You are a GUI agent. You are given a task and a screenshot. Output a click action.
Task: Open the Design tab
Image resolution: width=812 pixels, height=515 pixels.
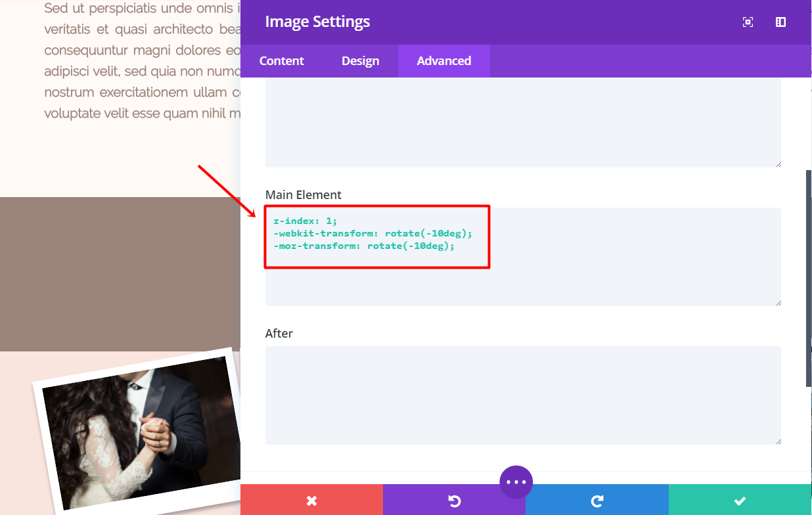click(360, 61)
